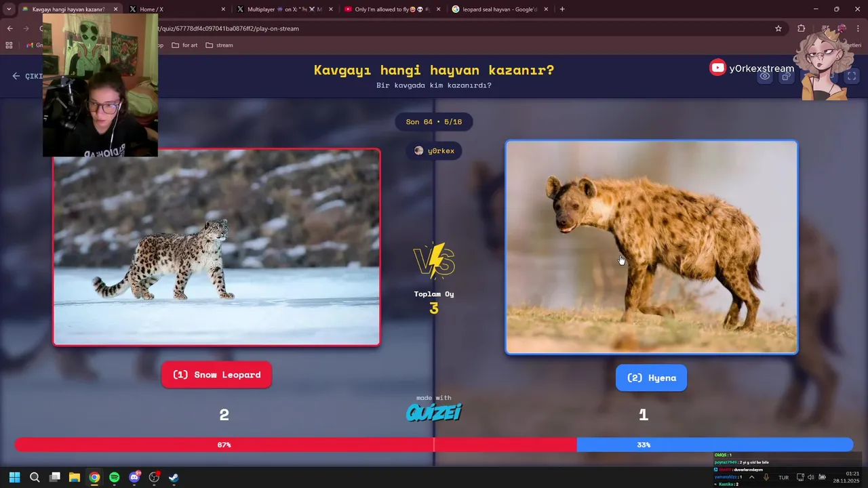Image resolution: width=868 pixels, height=488 pixels.
Task: Open the Chrome apps grid in bookmarks bar
Action: [x=9, y=45]
